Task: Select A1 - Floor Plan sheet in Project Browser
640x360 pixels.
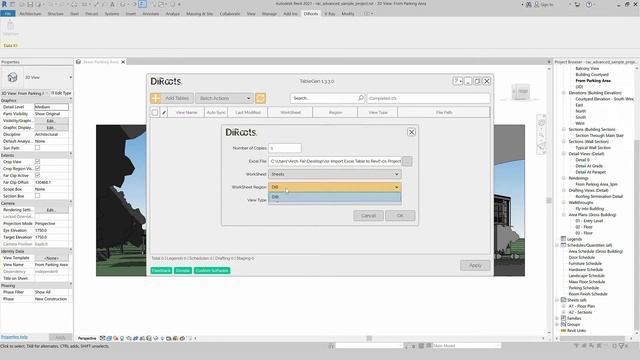Action: pos(582,306)
